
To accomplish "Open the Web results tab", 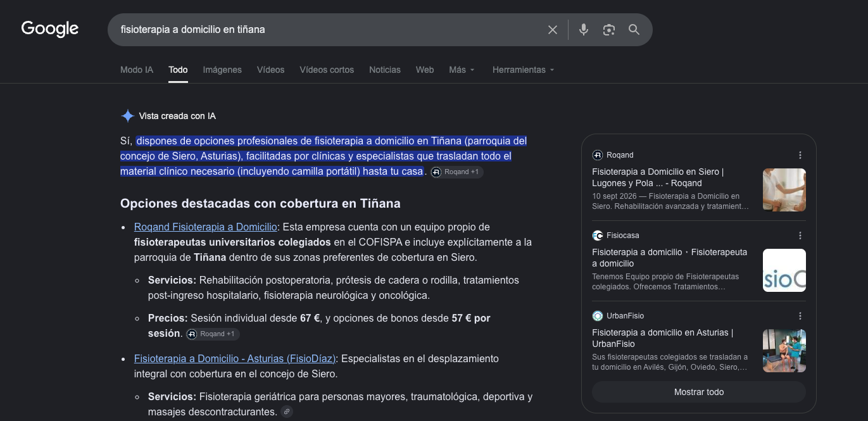I will click(x=425, y=70).
